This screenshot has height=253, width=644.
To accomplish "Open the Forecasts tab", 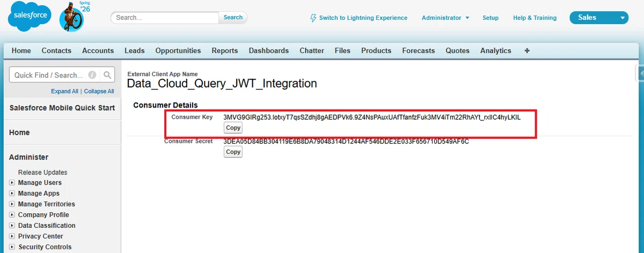I will pos(419,50).
